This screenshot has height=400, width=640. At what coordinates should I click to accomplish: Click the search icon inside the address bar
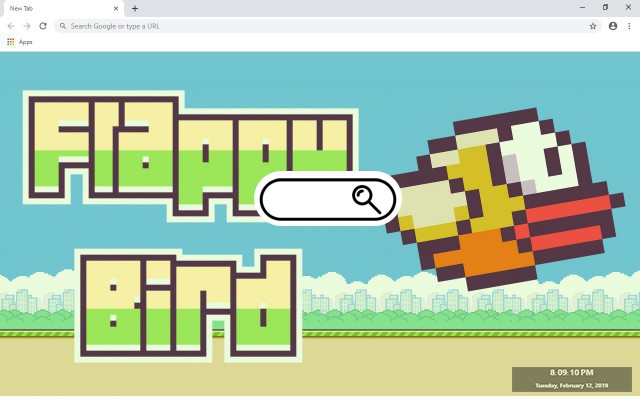63,26
